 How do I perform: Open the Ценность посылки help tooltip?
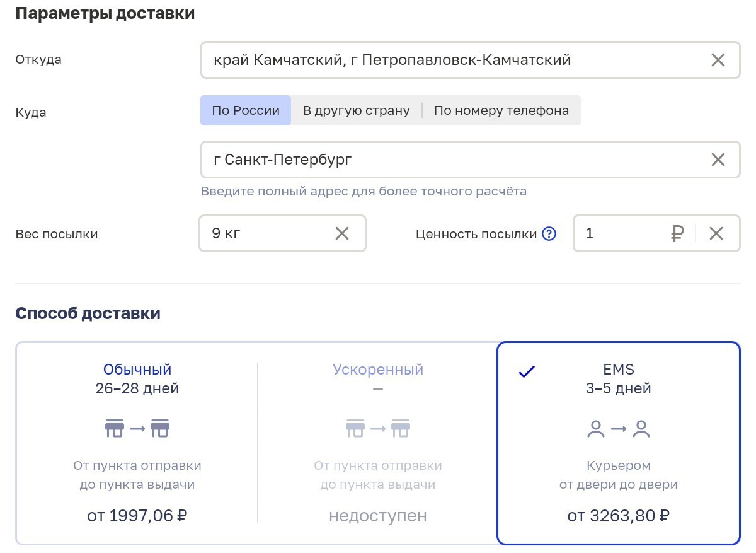pos(549,234)
